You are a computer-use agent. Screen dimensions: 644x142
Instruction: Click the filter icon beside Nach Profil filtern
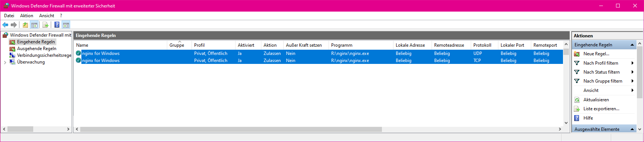577,63
